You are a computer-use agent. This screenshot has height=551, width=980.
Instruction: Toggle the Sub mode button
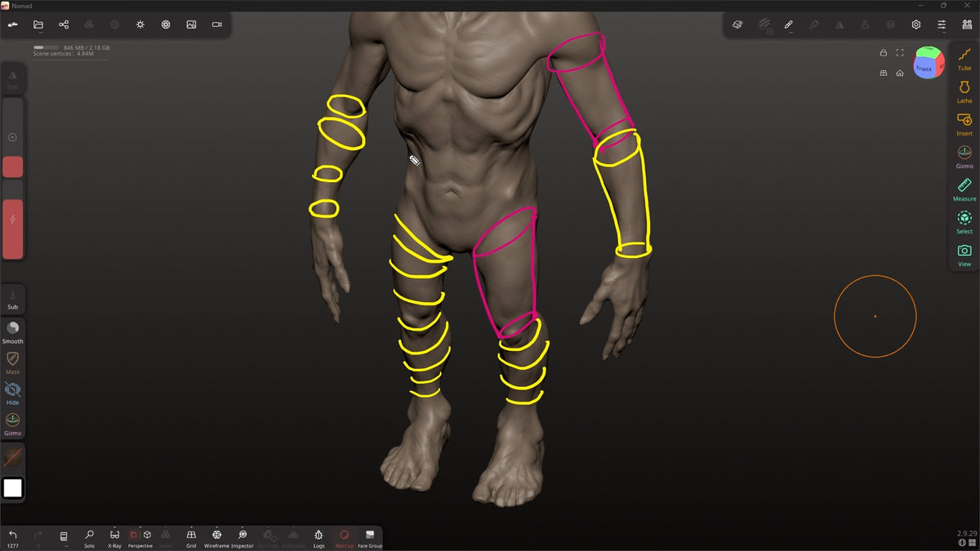pyautogui.click(x=12, y=299)
